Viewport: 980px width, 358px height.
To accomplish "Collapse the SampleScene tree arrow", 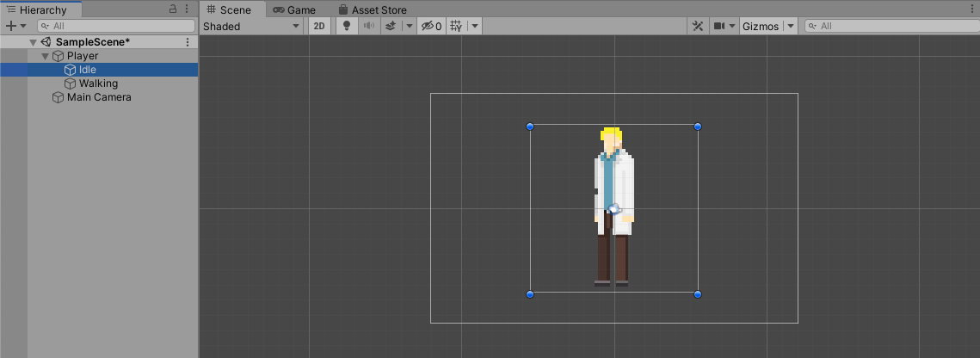I will point(33,42).
